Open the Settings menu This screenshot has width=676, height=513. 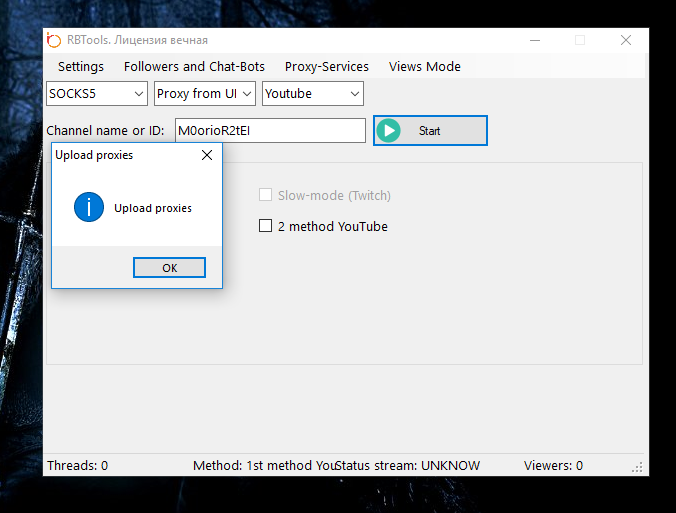81,67
